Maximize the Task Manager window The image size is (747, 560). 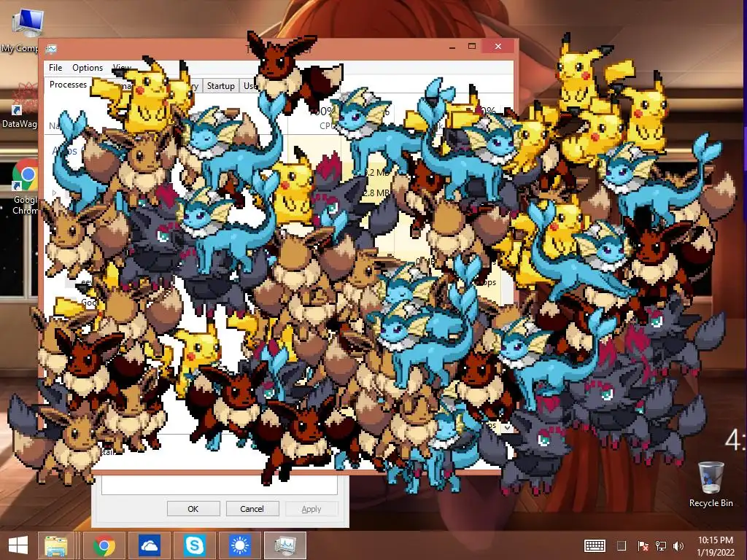[x=472, y=47]
